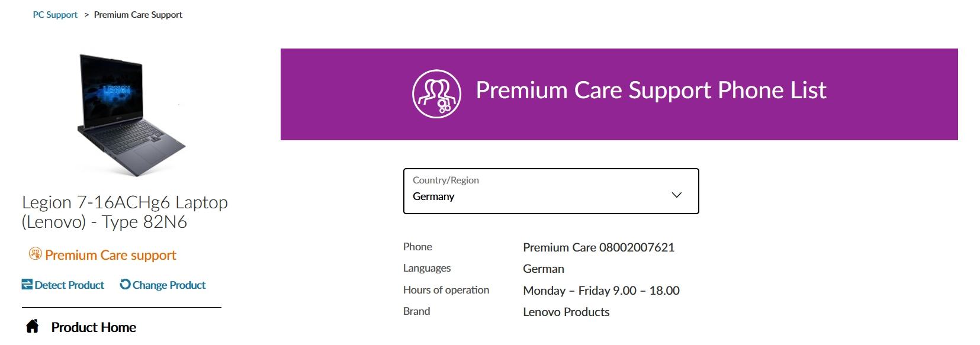Click the hours of operation value
The height and width of the screenshot is (345, 980).
tap(601, 291)
